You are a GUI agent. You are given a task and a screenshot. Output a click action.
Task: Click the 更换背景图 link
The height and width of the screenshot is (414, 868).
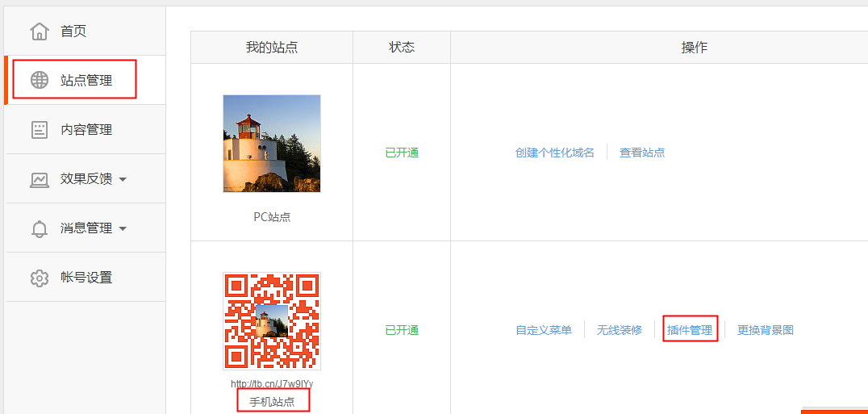[x=766, y=330]
